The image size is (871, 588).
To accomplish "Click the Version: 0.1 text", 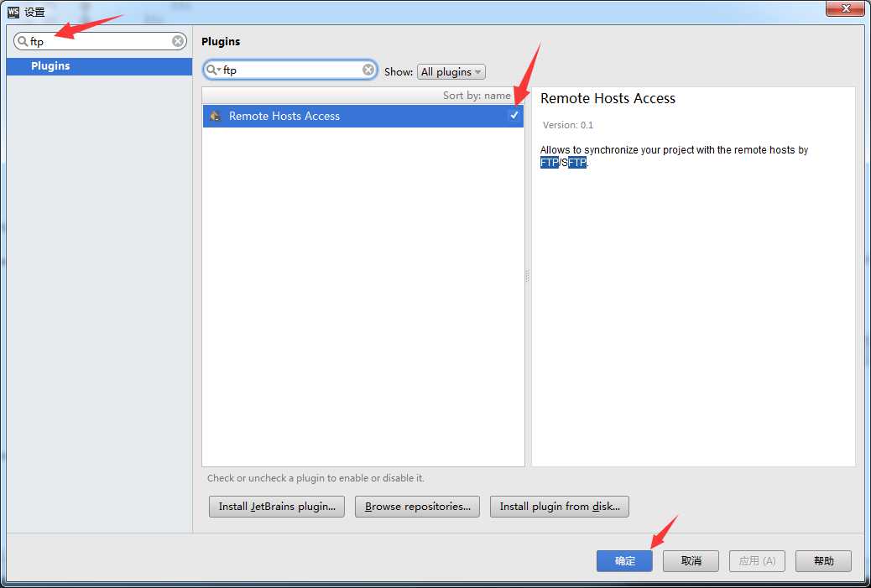I will (x=568, y=125).
